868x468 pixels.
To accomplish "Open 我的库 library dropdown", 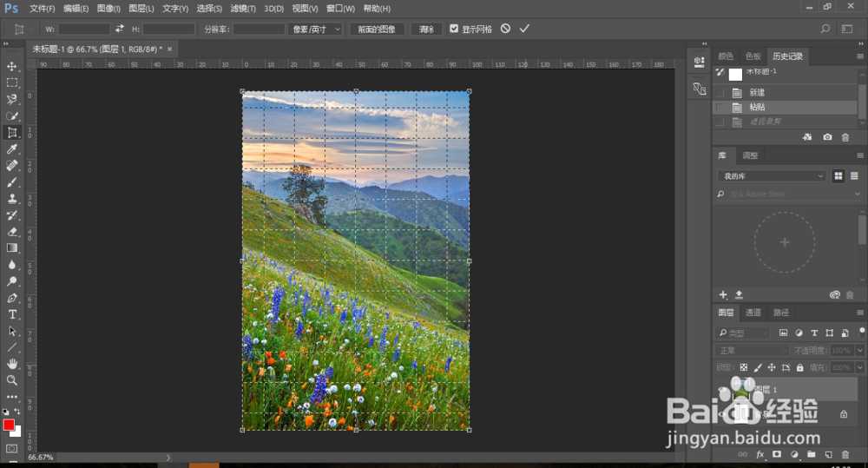I will point(772,176).
